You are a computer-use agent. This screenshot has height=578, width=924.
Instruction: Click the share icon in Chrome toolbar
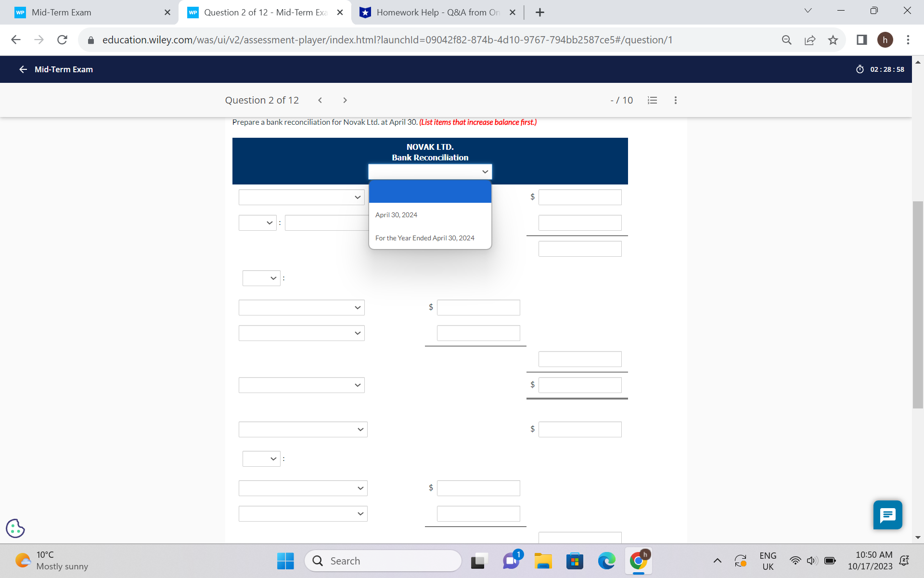click(810, 40)
